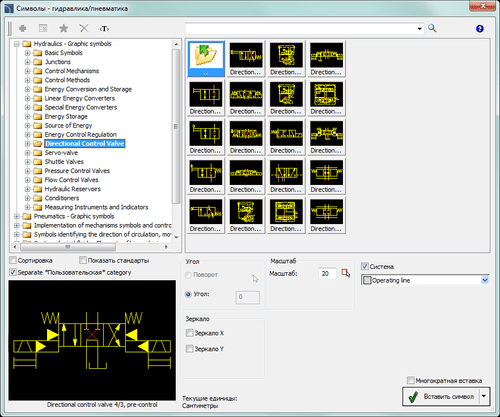
Task: Open the Operating line dropdown
Action: coord(485,280)
